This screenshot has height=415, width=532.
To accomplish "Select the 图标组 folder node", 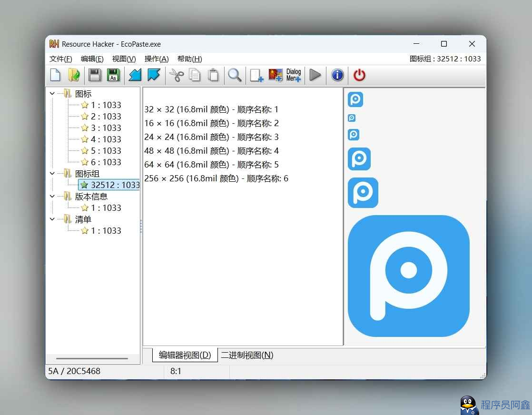I will coord(87,174).
